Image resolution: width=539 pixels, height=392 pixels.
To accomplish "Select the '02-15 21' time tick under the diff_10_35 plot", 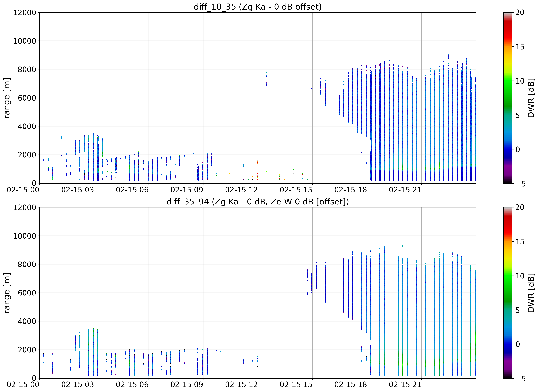I will 405,190.
